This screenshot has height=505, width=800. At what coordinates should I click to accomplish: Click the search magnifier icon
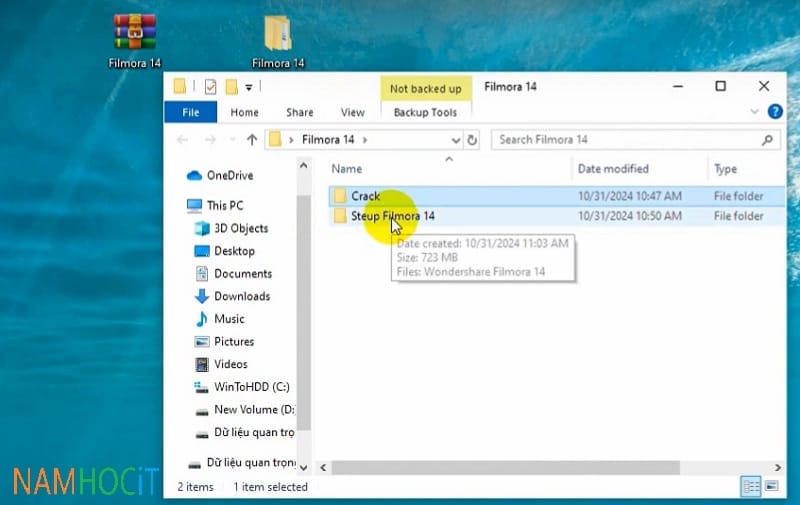(x=767, y=140)
